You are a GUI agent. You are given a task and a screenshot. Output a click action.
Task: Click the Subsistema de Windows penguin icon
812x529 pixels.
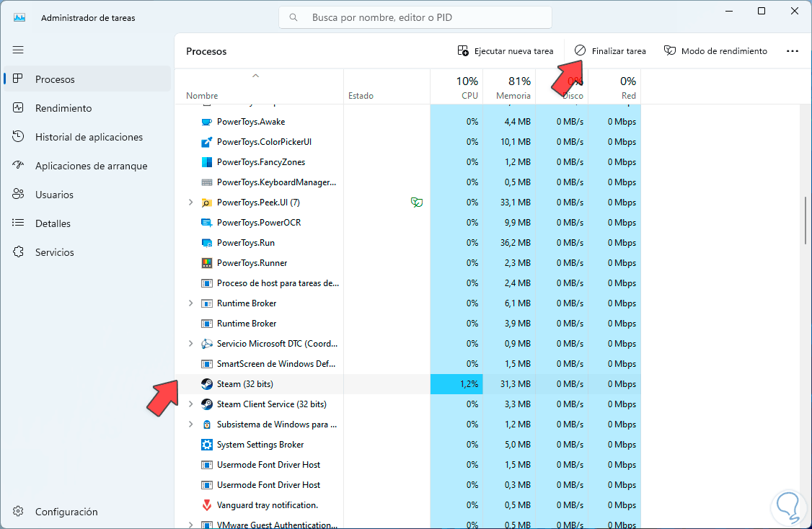pyautogui.click(x=207, y=424)
